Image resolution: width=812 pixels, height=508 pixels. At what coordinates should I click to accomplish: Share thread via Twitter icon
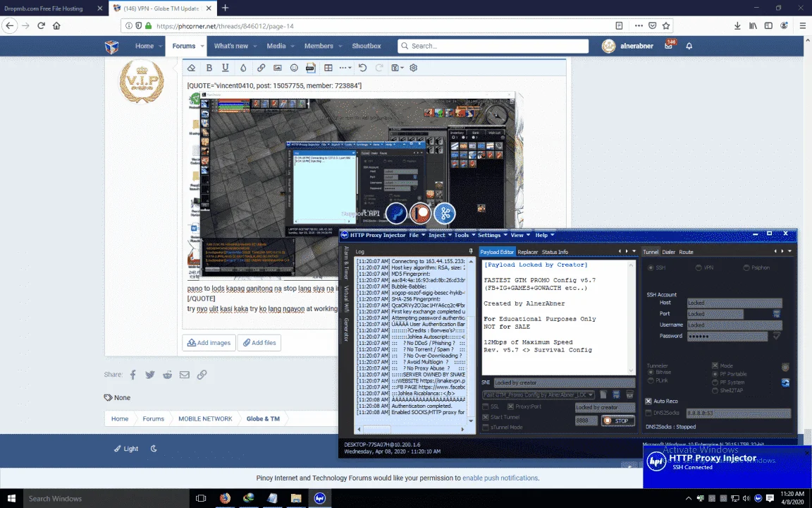149,375
